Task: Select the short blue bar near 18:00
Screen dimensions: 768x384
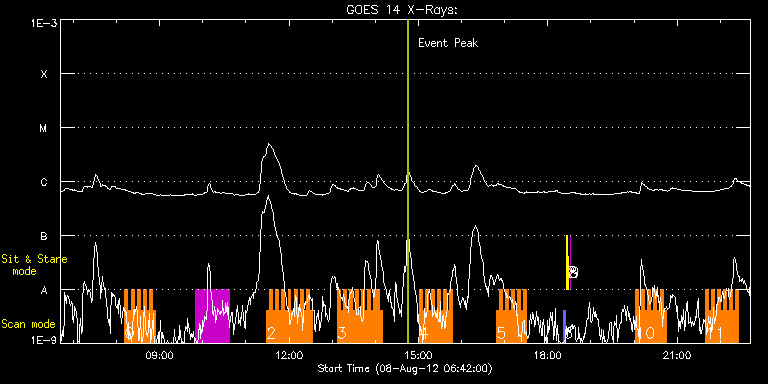Action: click(564, 326)
